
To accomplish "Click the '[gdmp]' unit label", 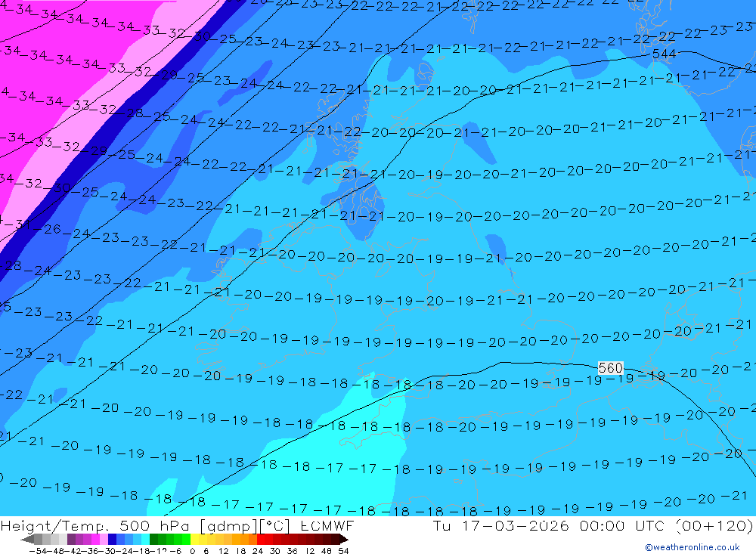I will coord(228,526).
